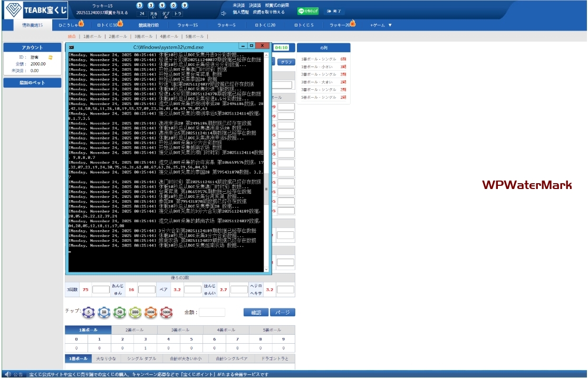Choose the red 5000 chip

pyautogui.click(x=166, y=313)
